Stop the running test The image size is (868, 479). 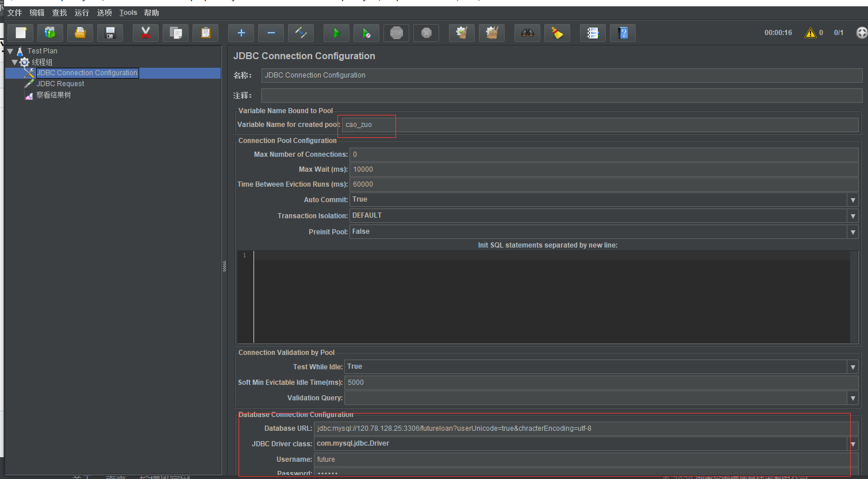[397, 33]
